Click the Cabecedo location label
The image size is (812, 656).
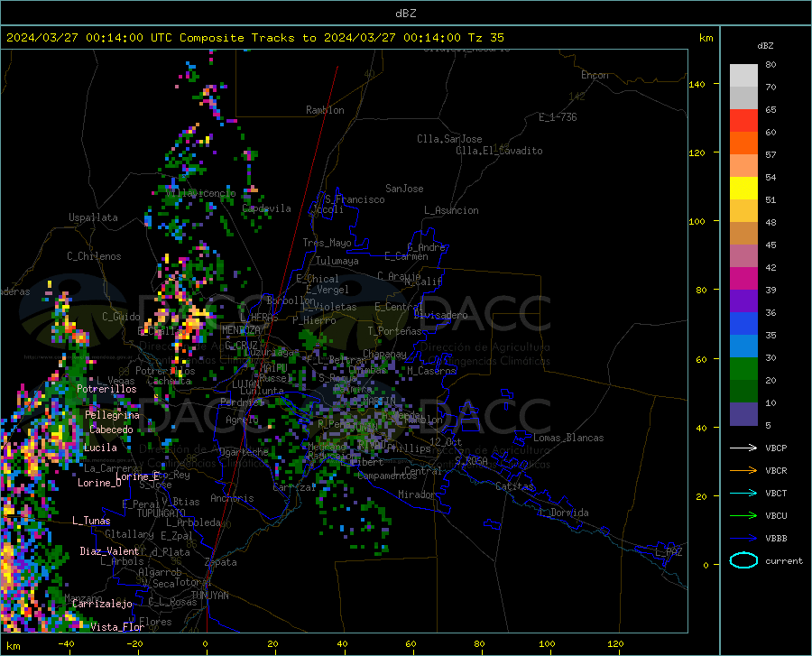(x=111, y=430)
